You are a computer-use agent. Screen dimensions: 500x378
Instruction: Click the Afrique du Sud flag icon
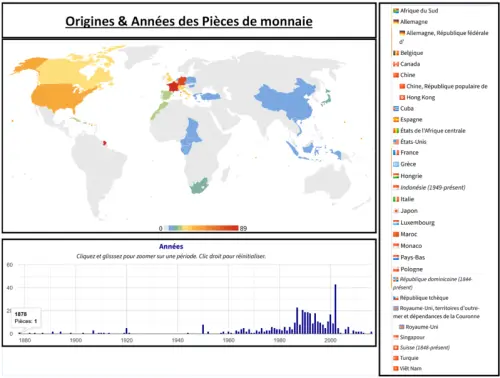pos(396,11)
